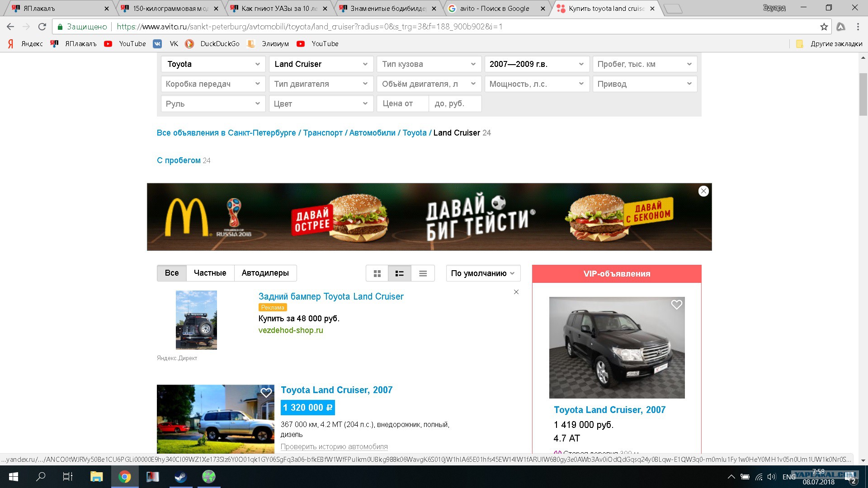Open the Яндекс bookmark
Viewport: 868px width, 488px height.
pos(26,44)
